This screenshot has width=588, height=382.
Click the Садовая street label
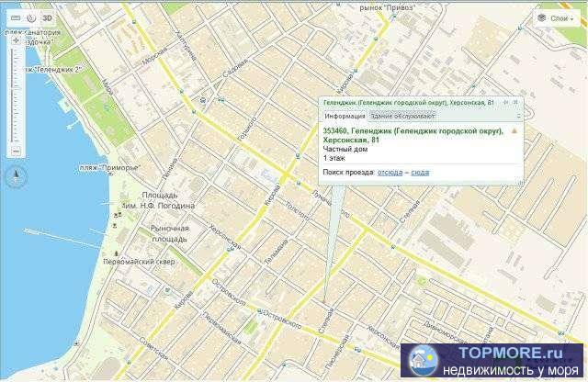tap(235, 68)
